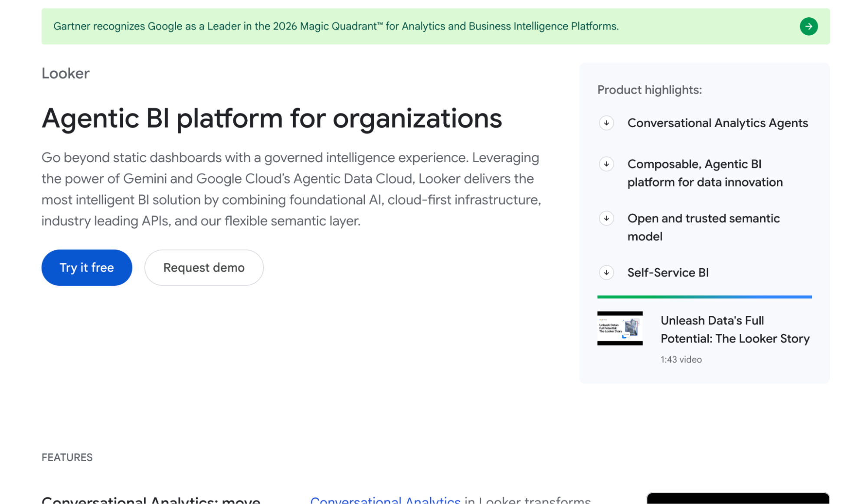Open the Conversational Analytics link in features
The width and height of the screenshot is (867, 504).
[385, 500]
